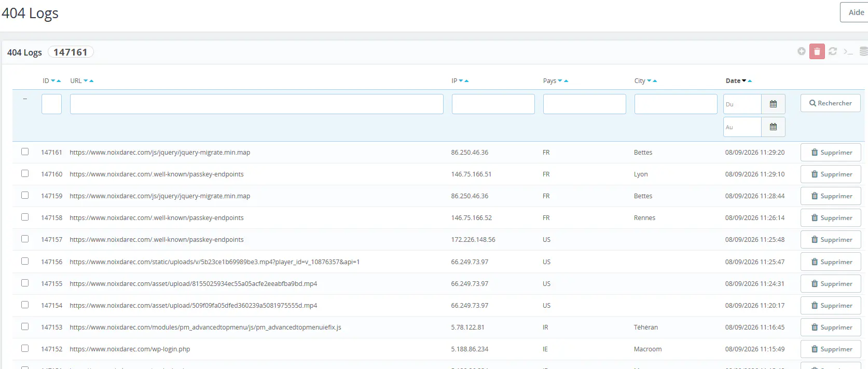Select checkbox for log 147152
This screenshot has width=868, height=369.
[x=25, y=348]
